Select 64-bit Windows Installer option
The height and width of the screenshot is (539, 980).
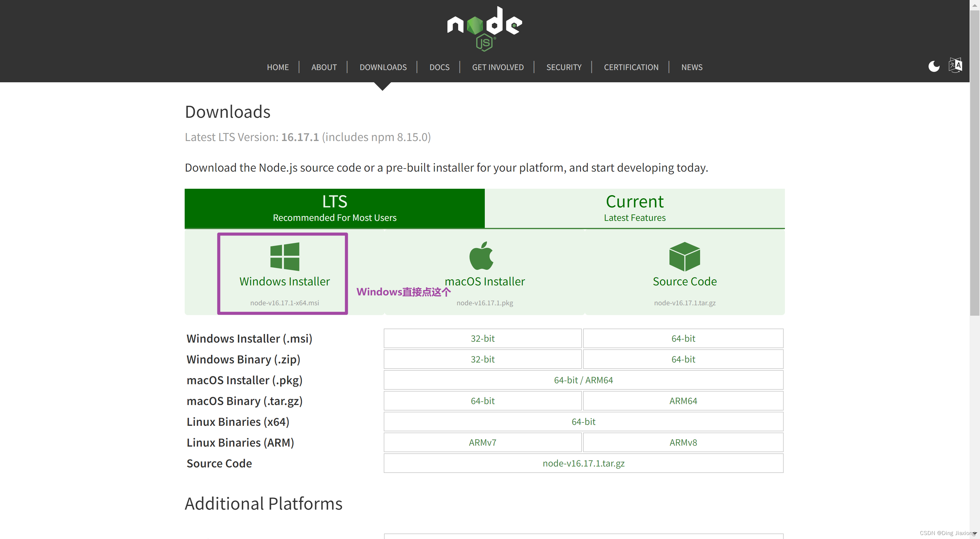click(683, 338)
